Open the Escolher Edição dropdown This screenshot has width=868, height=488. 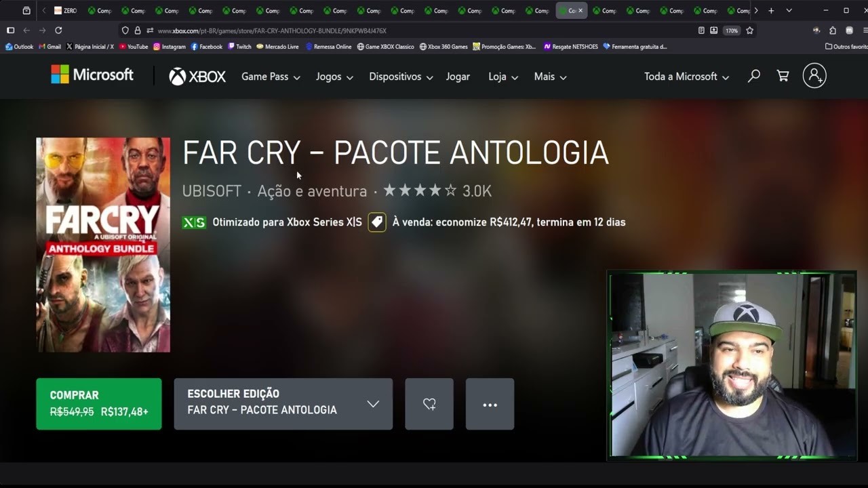(283, 404)
